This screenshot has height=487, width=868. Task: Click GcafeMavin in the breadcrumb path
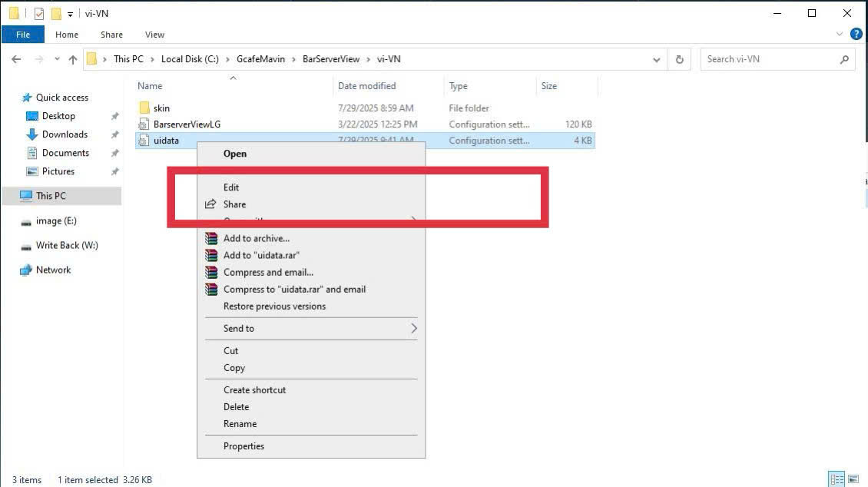(x=261, y=59)
